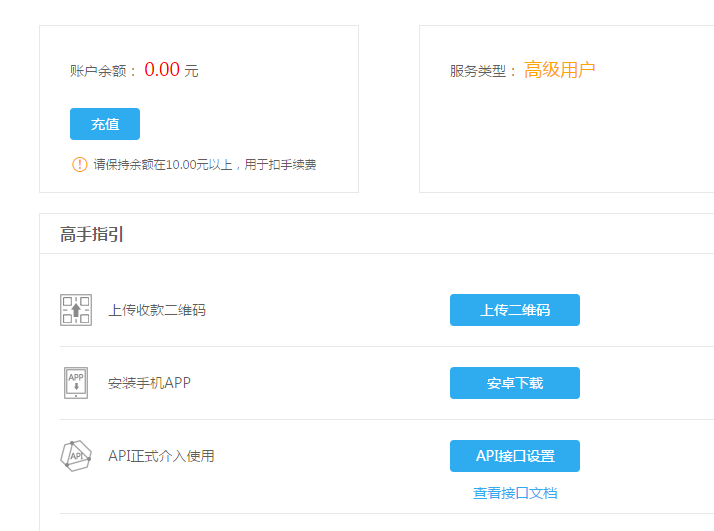714x531 pixels.
Task: Open API接口设置 settings
Action: tap(514, 456)
